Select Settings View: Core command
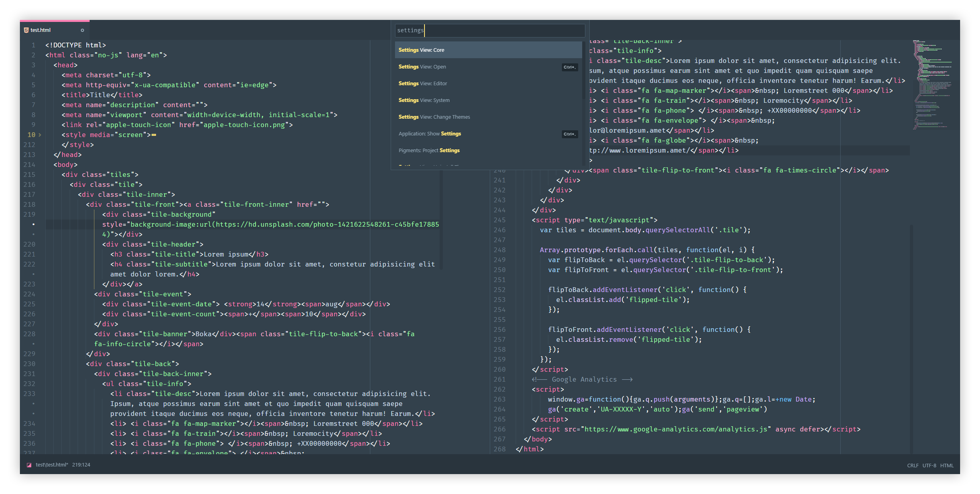This screenshot has width=980, height=494. coord(488,50)
